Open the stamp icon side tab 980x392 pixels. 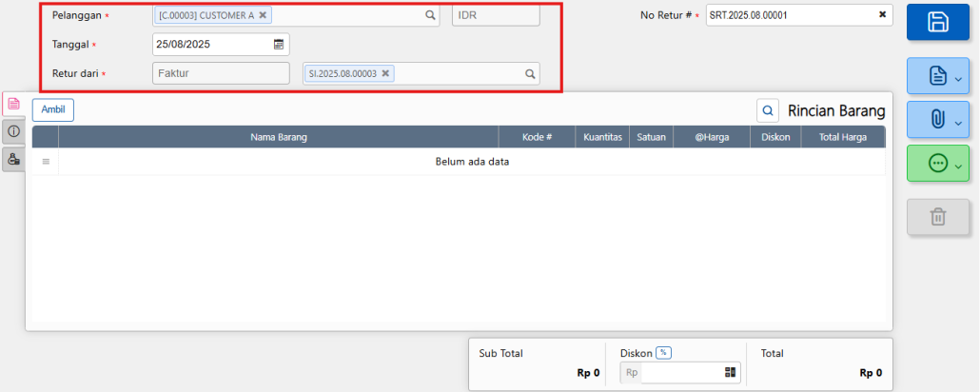coord(13,159)
